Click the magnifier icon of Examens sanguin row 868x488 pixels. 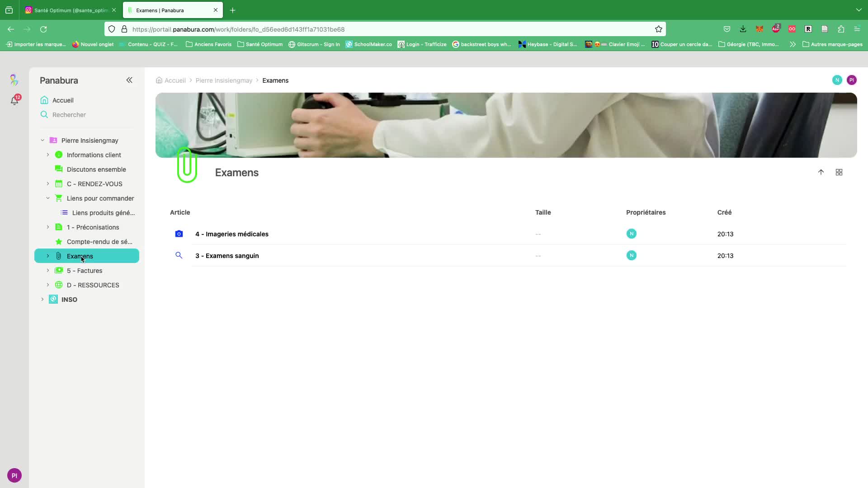tap(179, 255)
